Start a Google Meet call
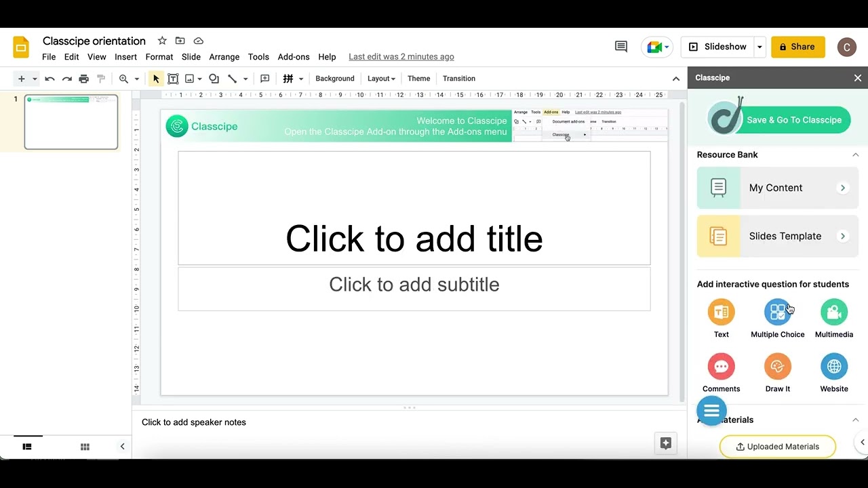The height and width of the screenshot is (488, 868). (657, 47)
